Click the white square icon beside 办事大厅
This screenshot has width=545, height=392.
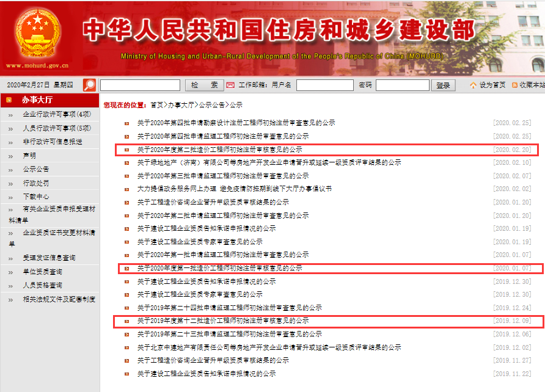(9, 100)
